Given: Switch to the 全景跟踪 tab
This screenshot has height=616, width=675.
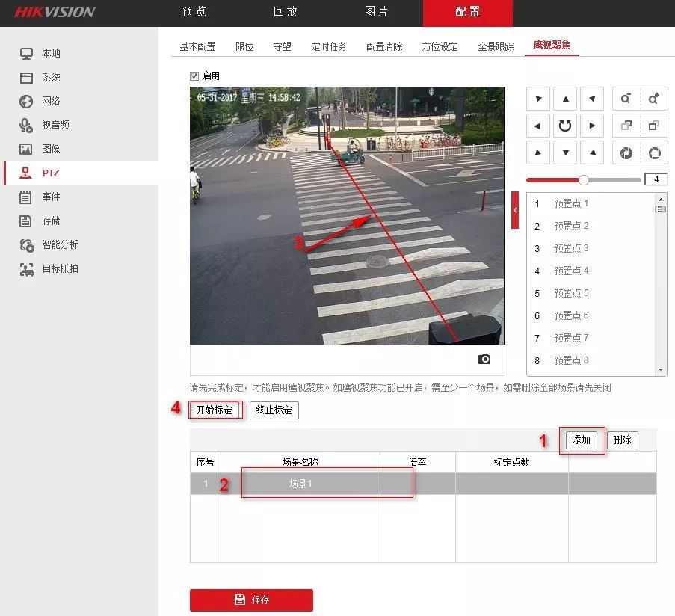Looking at the screenshot, I should coord(496,46).
